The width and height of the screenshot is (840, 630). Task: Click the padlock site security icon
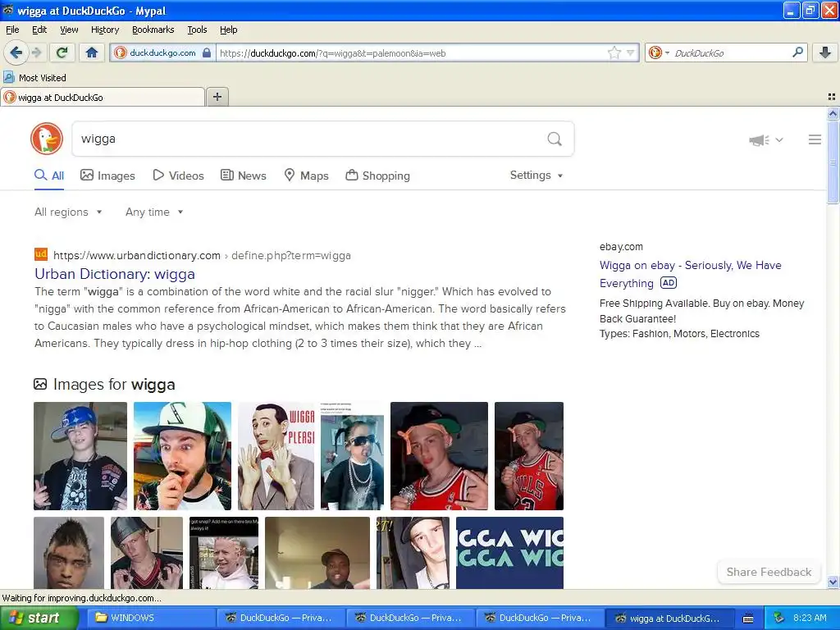[206, 52]
